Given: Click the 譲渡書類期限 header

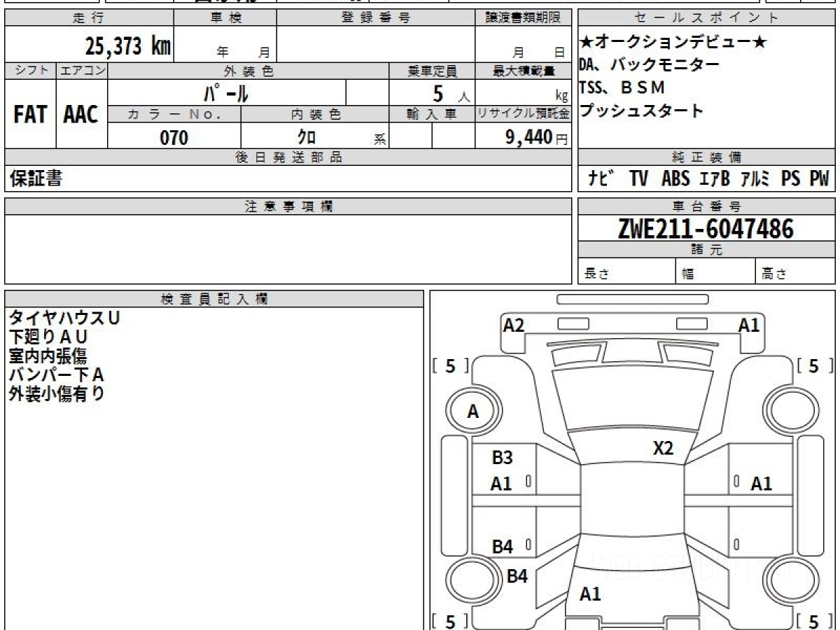Looking at the screenshot, I should click(x=523, y=18).
